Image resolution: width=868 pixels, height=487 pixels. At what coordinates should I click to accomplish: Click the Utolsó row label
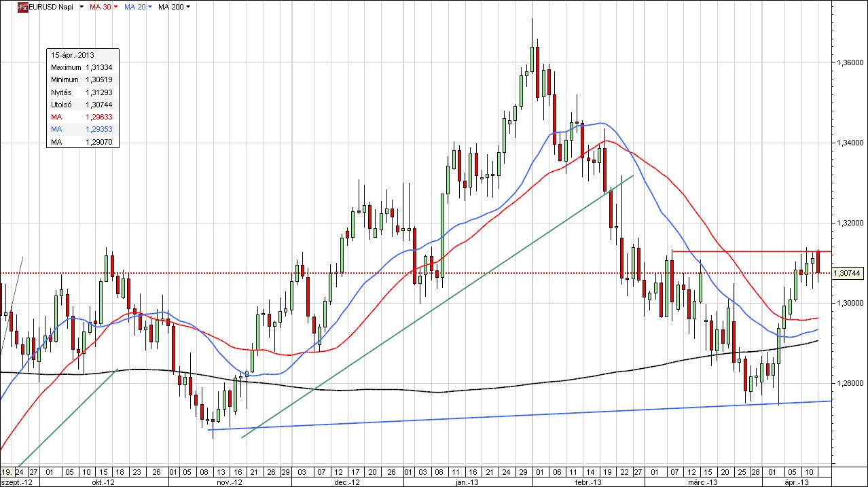tap(62, 105)
